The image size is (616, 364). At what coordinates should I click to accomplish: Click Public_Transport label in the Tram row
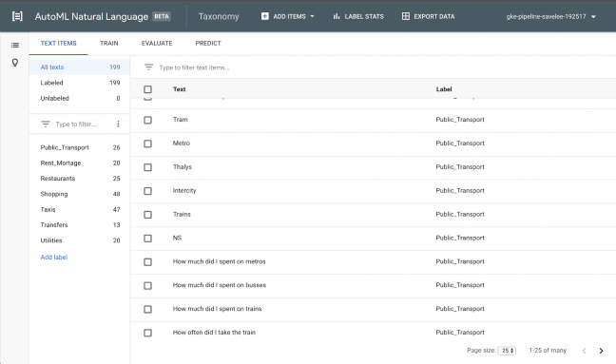click(460, 120)
